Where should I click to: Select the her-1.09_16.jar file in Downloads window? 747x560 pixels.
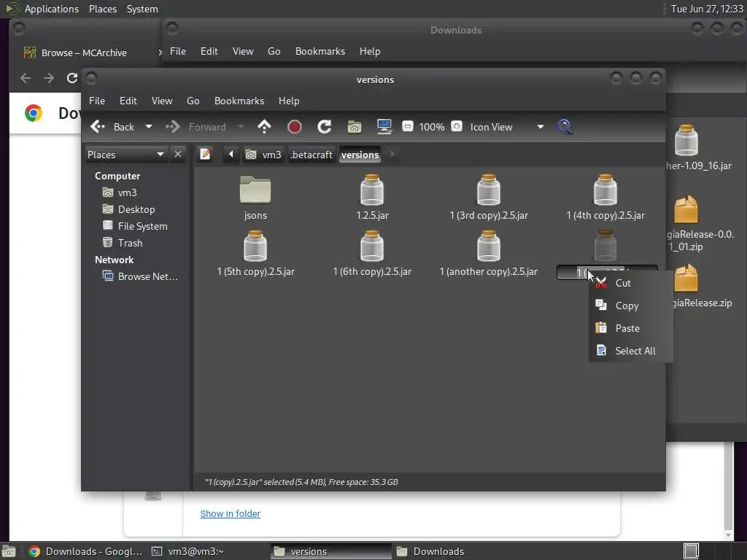tap(686, 141)
